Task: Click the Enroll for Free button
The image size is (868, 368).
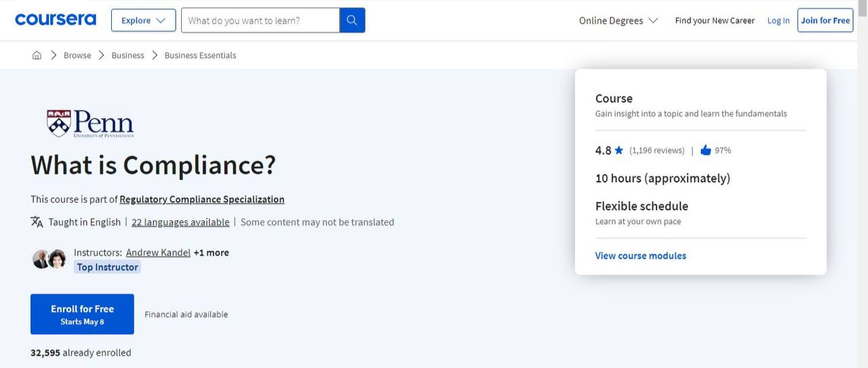Action: (82, 314)
